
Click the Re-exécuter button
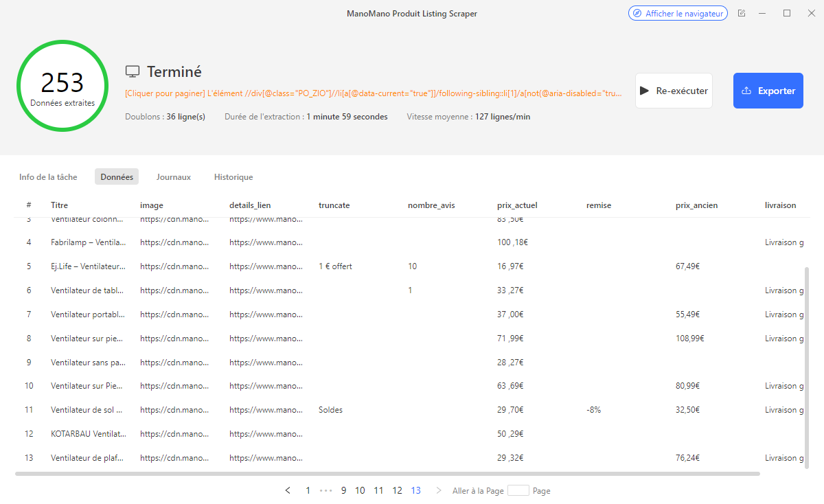pyautogui.click(x=674, y=91)
